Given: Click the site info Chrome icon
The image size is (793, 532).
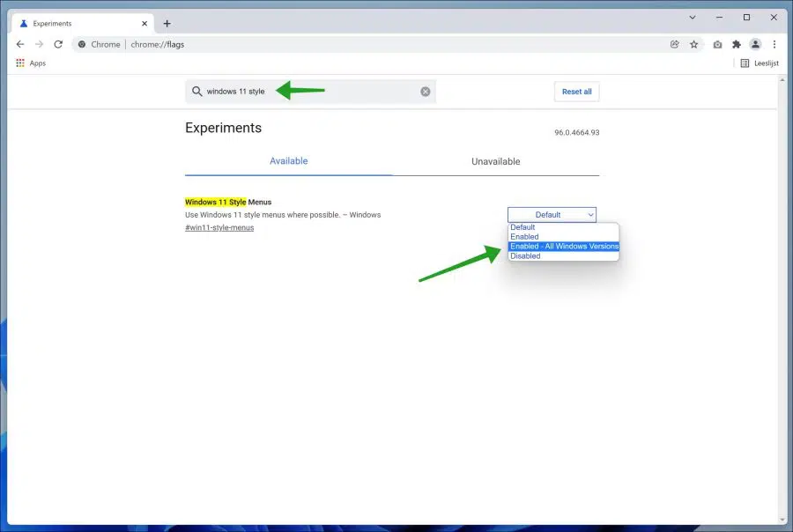Looking at the screenshot, I should click(82, 45).
